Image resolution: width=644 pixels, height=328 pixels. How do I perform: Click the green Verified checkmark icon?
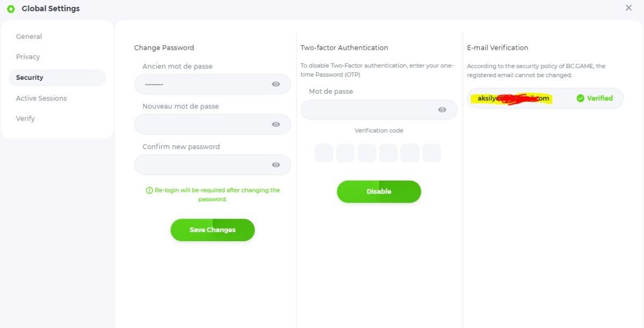580,99
